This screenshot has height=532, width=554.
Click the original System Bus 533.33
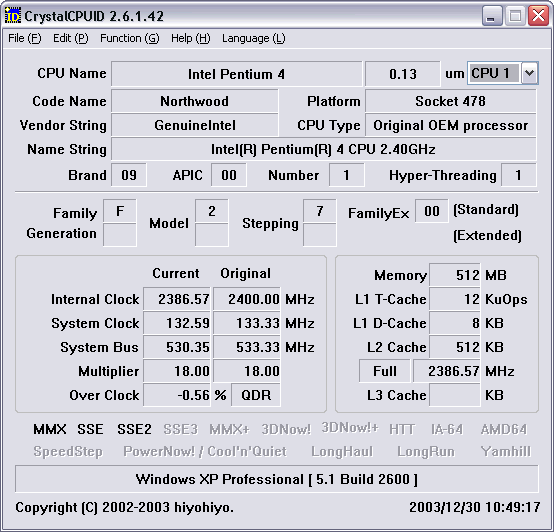click(x=247, y=347)
